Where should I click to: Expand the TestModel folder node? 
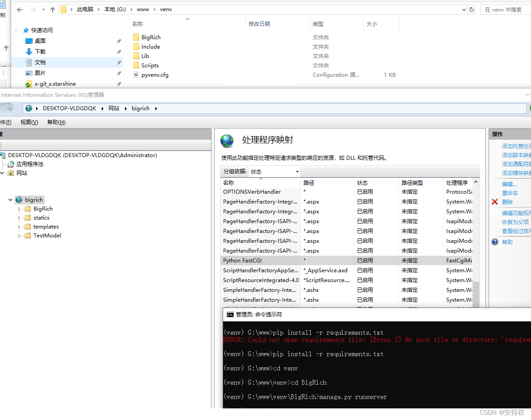click(x=19, y=235)
